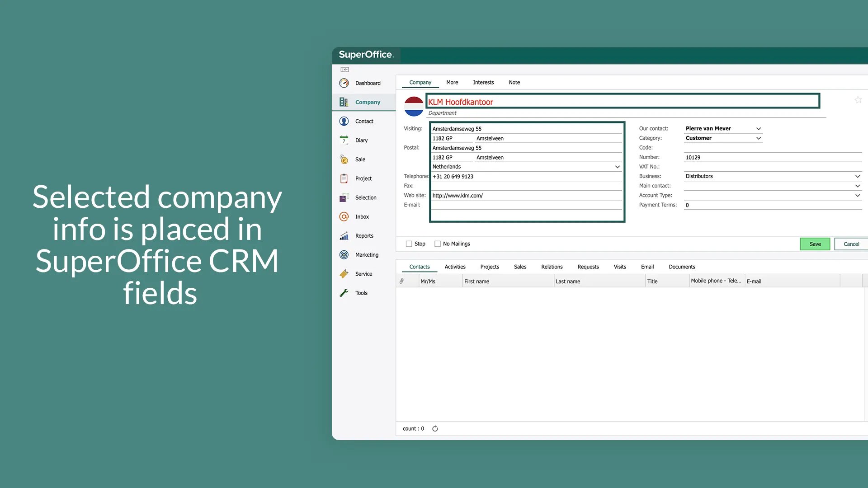Mark company as favorite star
Viewport: 868px width, 488px height.
(x=858, y=100)
